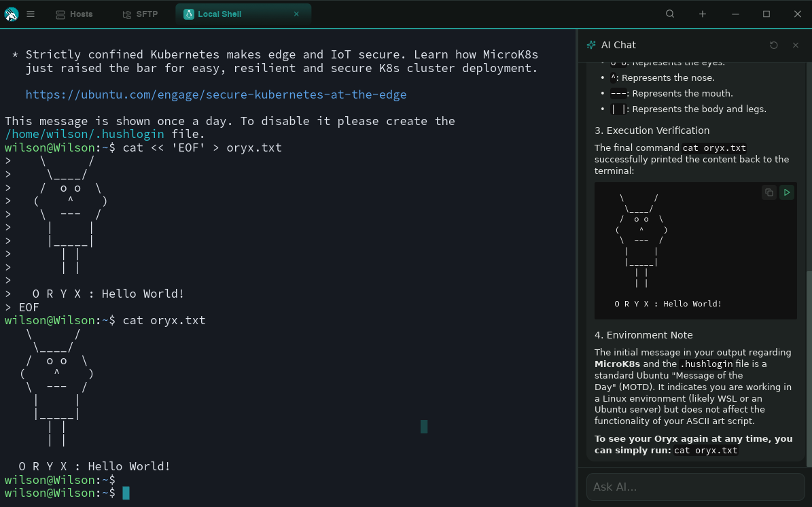Click the '3. Execution Verification' heading

(x=652, y=130)
